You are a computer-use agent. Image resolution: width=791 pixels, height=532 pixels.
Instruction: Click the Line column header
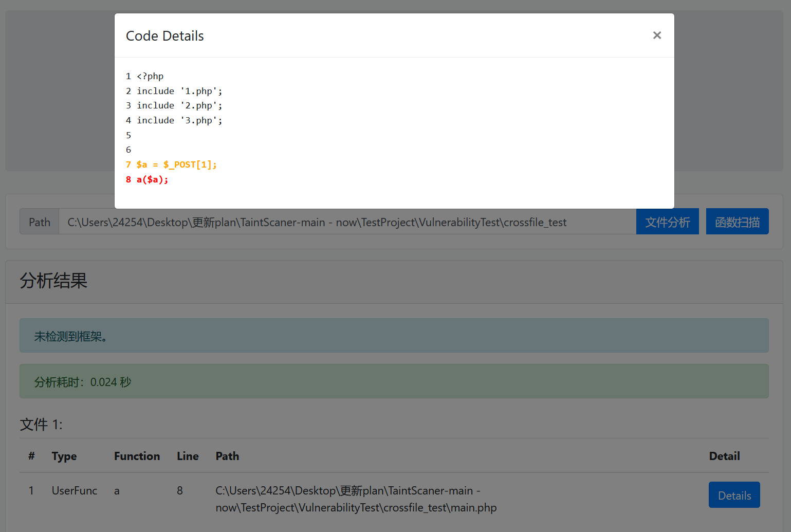click(x=188, y=456)
